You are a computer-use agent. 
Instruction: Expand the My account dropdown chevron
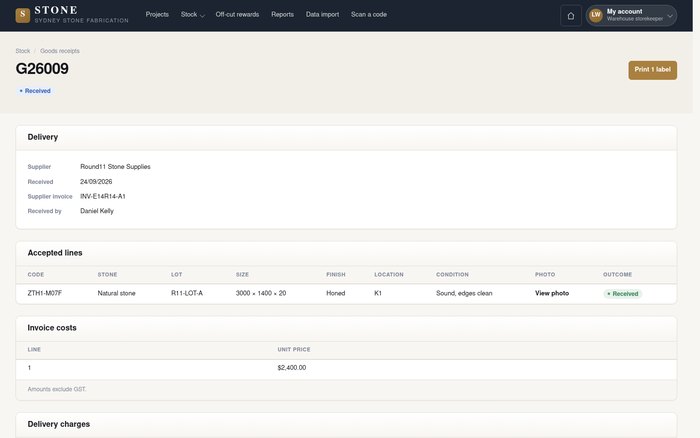[x=670, y=16]
